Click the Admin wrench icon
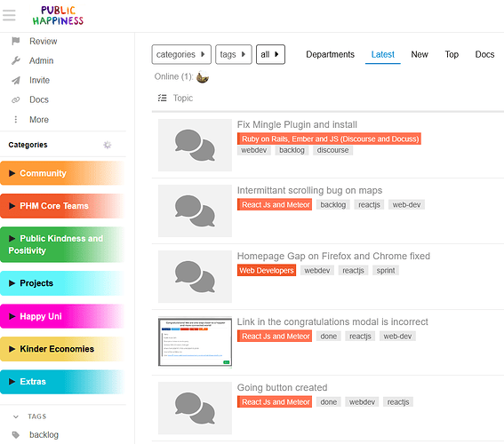504x444 pixels. pos(16,60)
